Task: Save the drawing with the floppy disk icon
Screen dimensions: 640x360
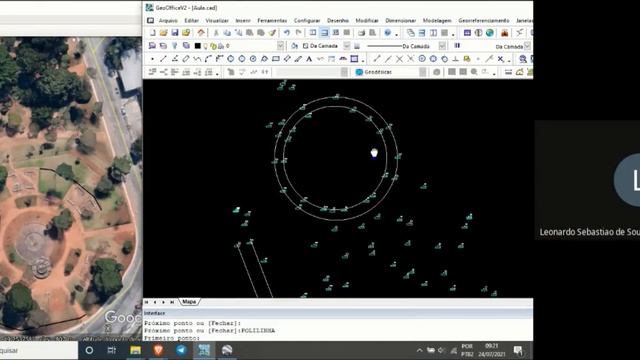Action: coord(175,33)
